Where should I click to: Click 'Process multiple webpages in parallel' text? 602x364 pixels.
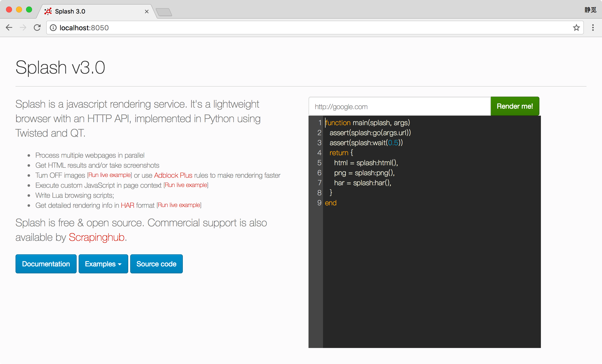click(90, 155)
